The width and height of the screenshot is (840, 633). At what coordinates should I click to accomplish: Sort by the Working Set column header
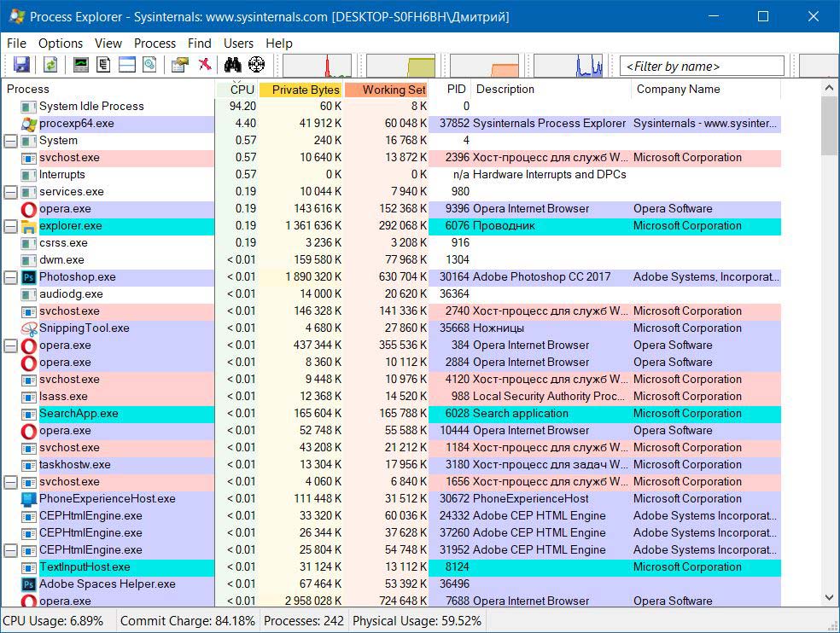pos(386,90)
